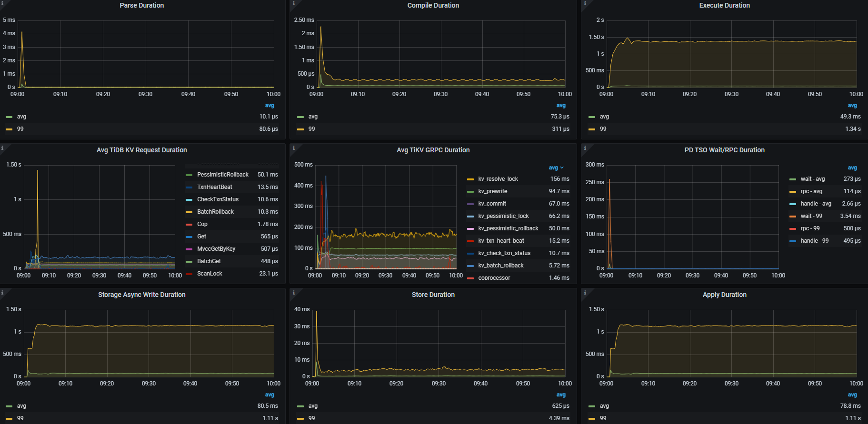Open the avg sort dropdown in TiKV GRPC legend
Screen dimensions: 868x424
click(x=556, y=168)
